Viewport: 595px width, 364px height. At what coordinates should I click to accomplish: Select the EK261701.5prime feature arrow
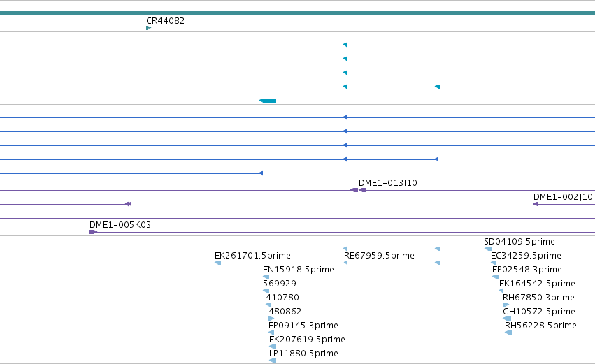pos(218,263)
